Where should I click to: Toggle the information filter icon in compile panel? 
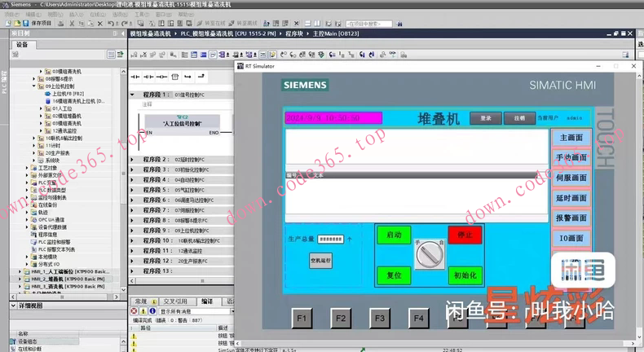click(152, 311)
